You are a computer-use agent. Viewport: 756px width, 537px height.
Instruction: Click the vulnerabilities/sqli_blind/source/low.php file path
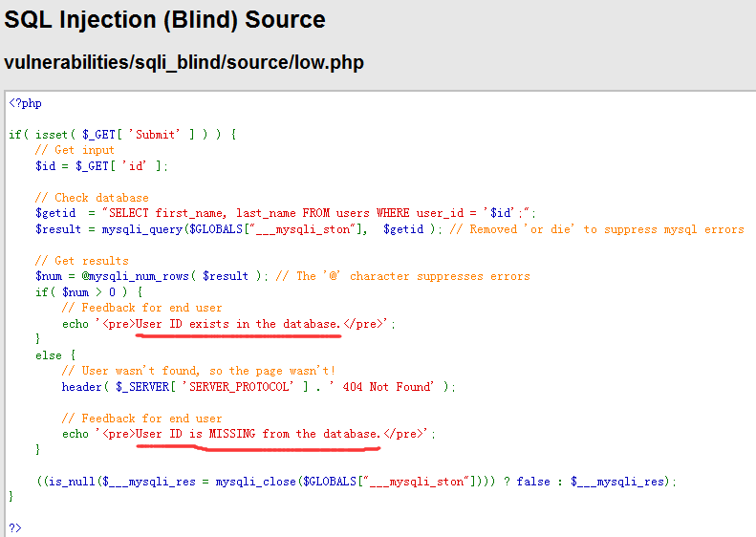click(x=184, y=63)
